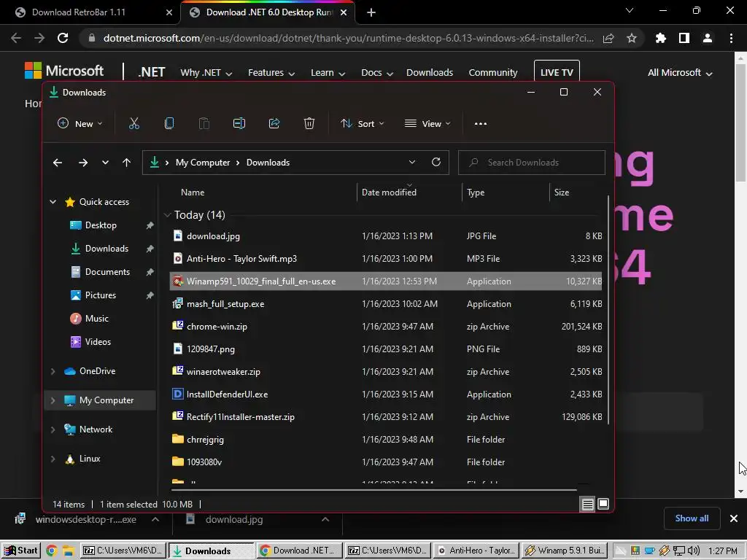The width and height of the screenshot is (747, 560).
Task: Open the Features menu
Action: 271,73
